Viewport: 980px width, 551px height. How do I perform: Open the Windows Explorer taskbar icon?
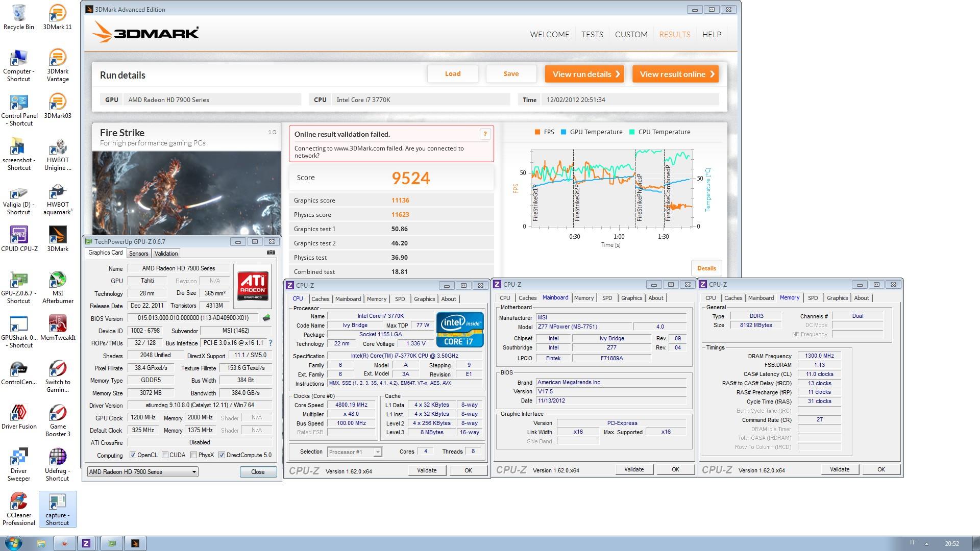(41, 543)
